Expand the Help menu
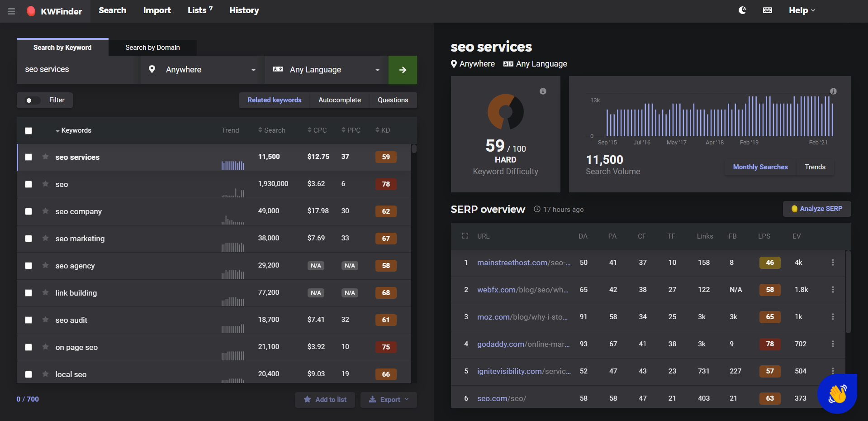The width and height of the screenshot is (868, 421). point(802,10)
